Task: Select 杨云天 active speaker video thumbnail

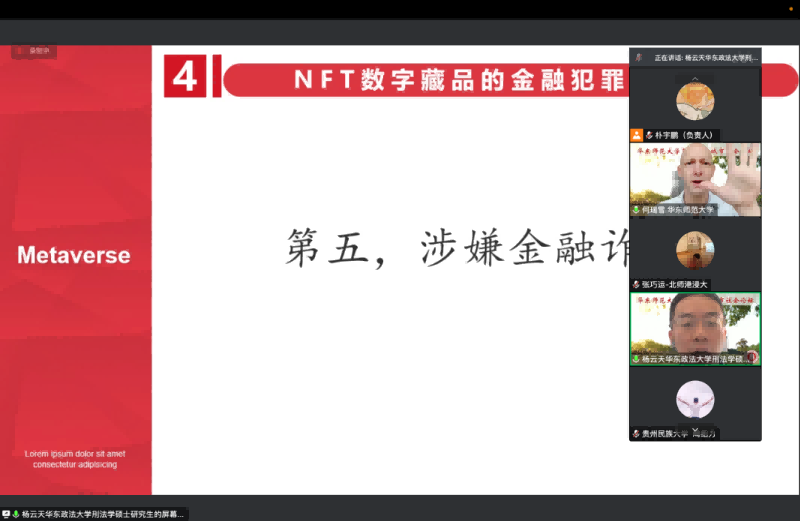Action: click(695, 328)
